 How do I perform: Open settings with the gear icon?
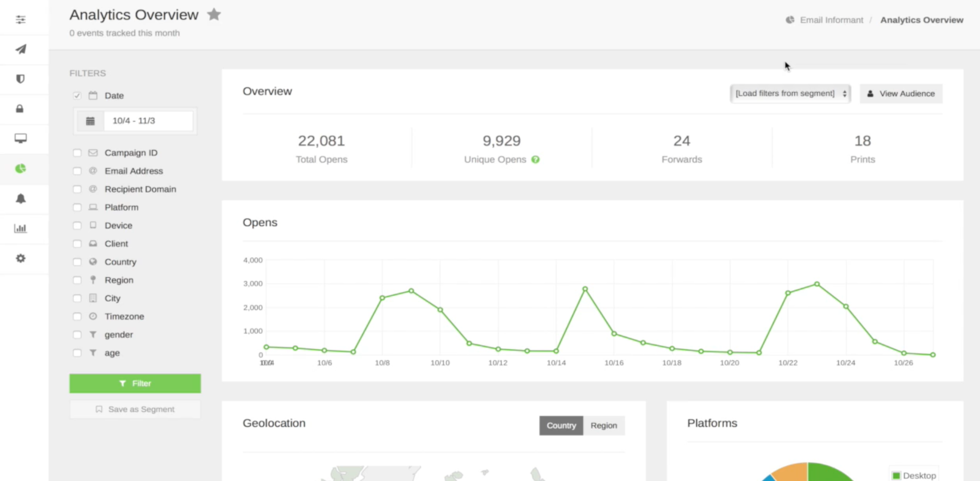pyautogui.click(x=20, y=258)
